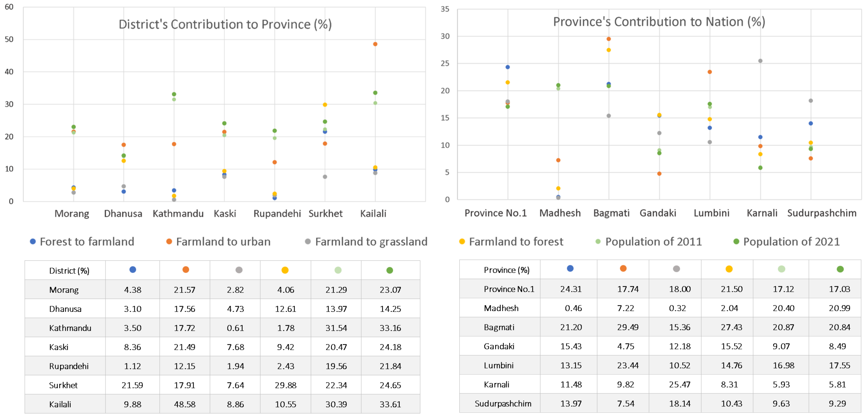
Task: Click the blue dot in the District table header
Action: click(x=133, y=270)
